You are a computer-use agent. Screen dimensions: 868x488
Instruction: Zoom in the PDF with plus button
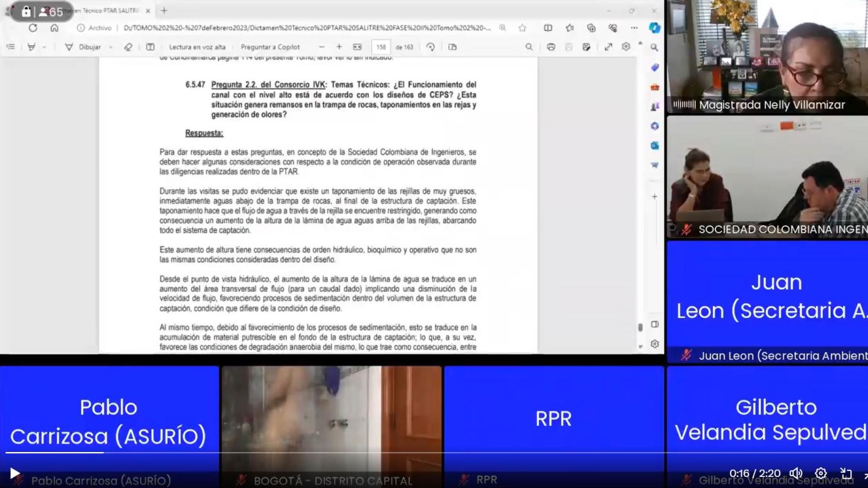click(x=339, y=47)
